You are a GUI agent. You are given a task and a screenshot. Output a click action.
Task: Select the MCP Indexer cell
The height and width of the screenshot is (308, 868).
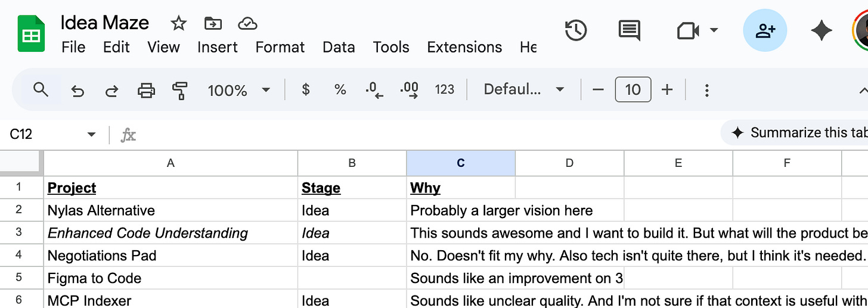[x=170, y=300]
